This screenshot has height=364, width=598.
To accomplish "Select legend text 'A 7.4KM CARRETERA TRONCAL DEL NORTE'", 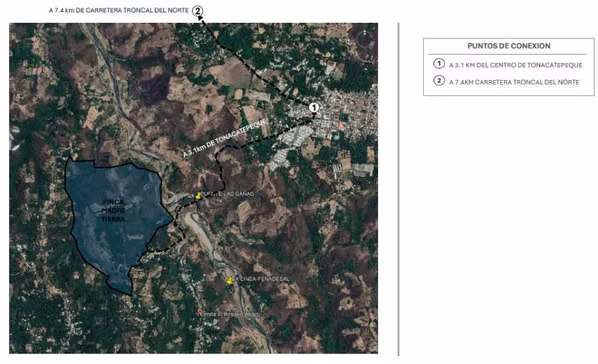I will (x=514, y=82).
